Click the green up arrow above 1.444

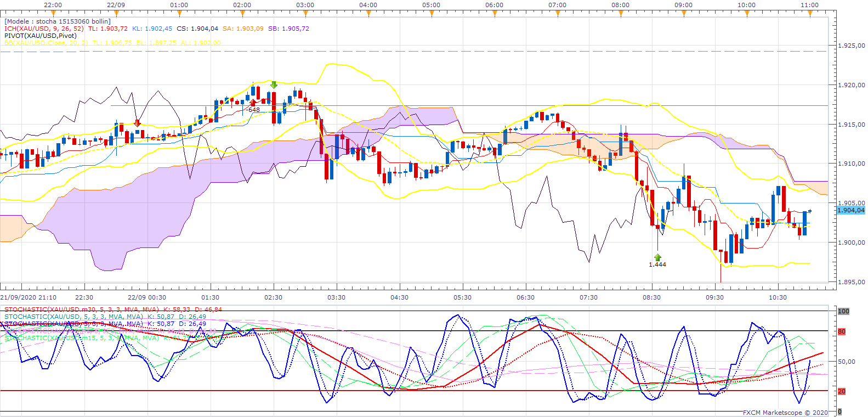[x=657, y=257]
